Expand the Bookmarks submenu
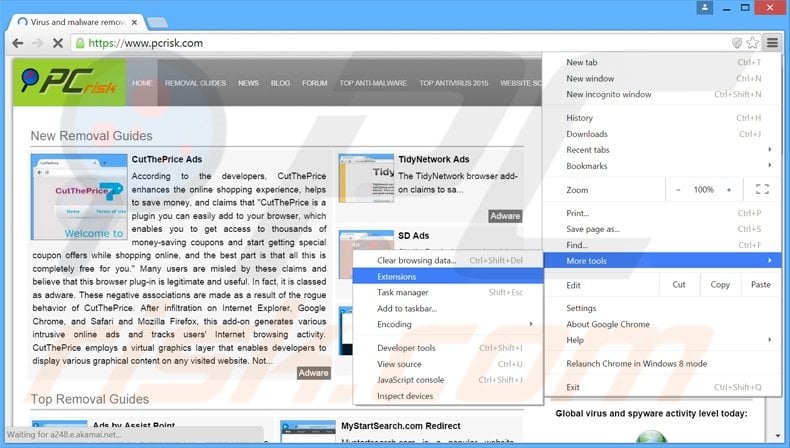Screen dimensions: 790x448 click(663, 166)
